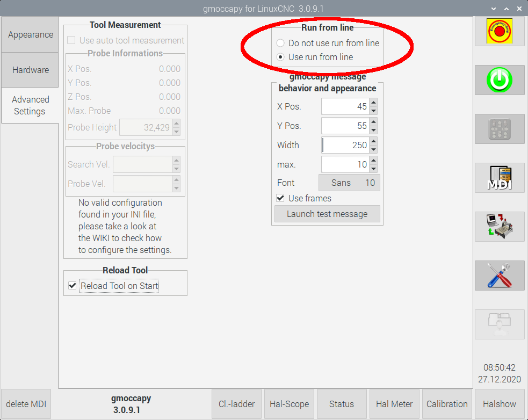
Task: Open MDI mode from the sidebar
Action: coord(500,178)
